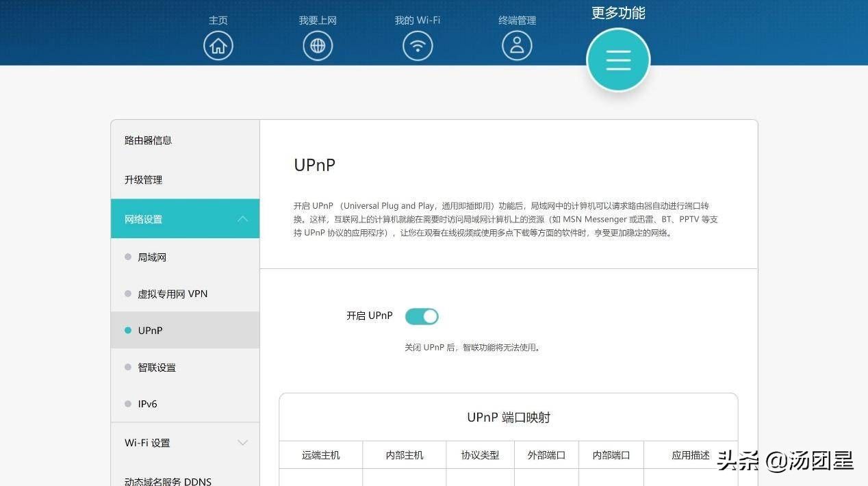Select the 主页 tab label
Viewport: 868px width, 486px height.
[218, 20]
